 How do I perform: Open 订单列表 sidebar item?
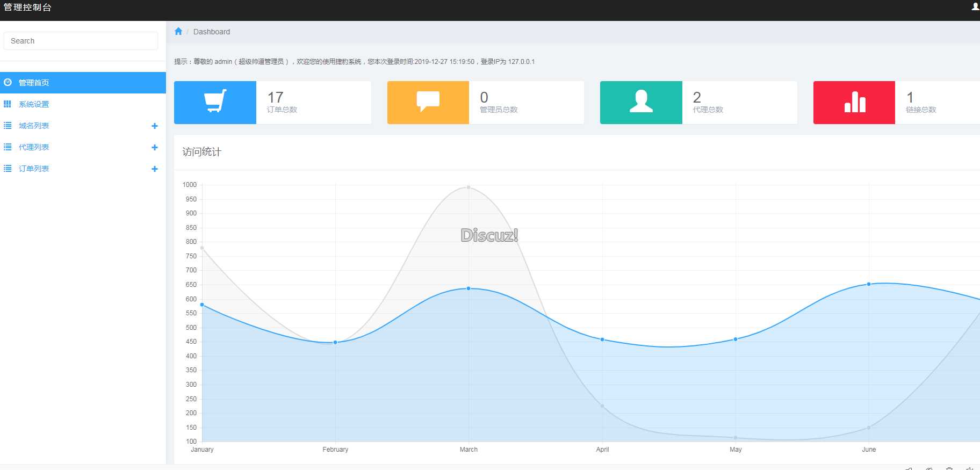(x=83, y=169)
